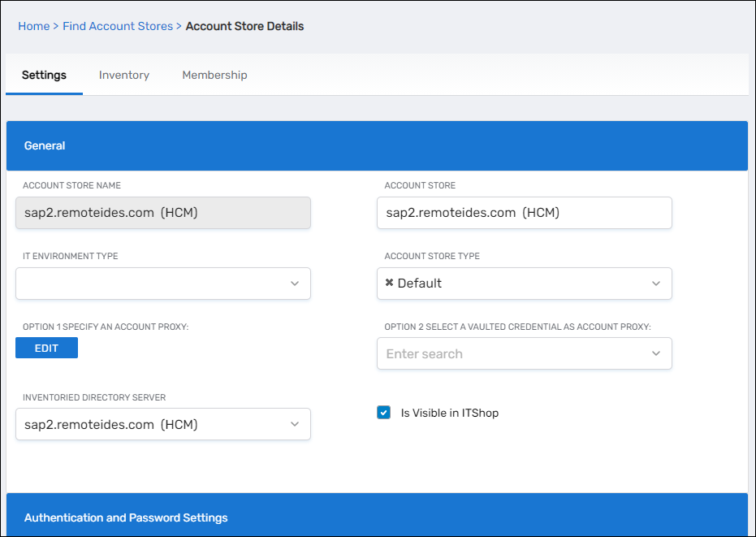Select the Settings tab
Viewport: 756px width, 537px height.
pyautogui.click(x=44, y=75)
